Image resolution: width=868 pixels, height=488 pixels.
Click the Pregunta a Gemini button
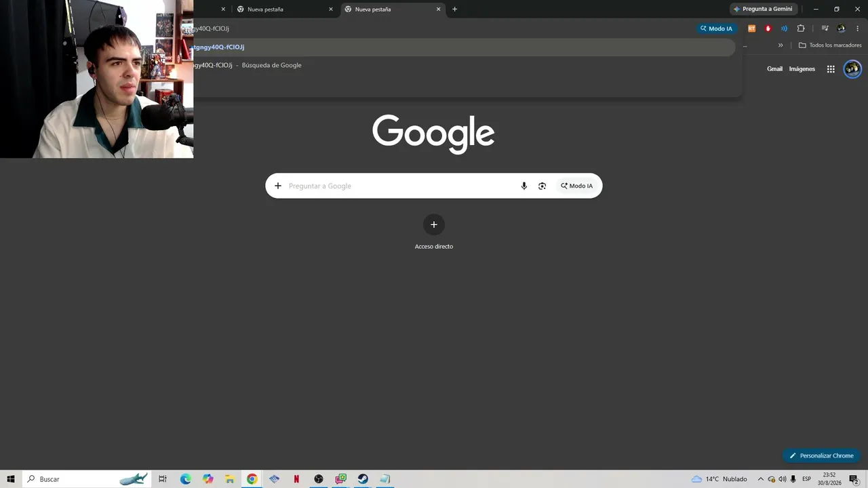click(x=763, y=9)
